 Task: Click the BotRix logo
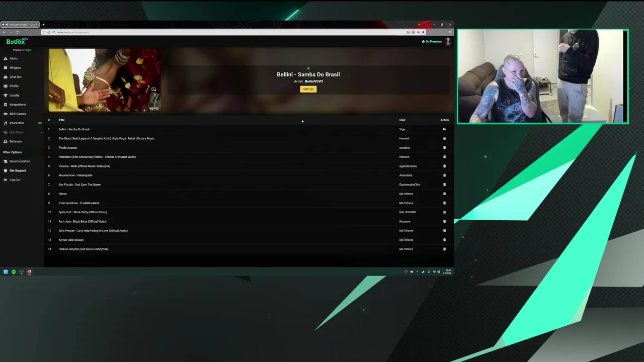[x=17, y=42]
